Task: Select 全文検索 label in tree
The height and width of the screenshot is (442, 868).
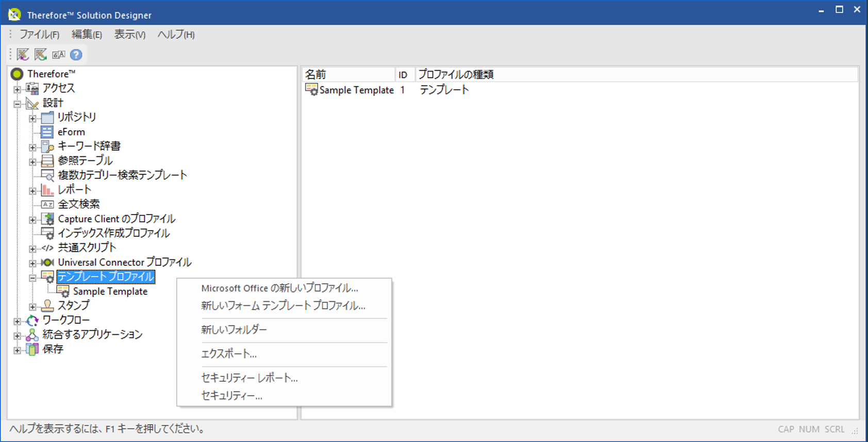Action: (79, 204)
